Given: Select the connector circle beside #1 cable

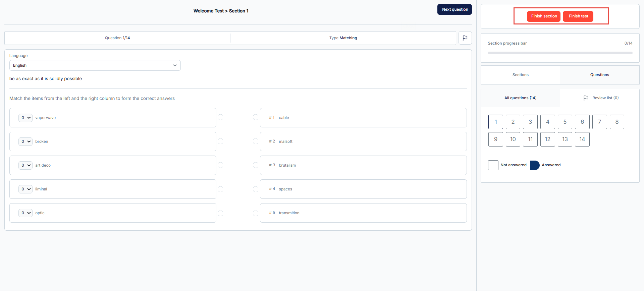Looking at the screenshot, I should [256, 117].
